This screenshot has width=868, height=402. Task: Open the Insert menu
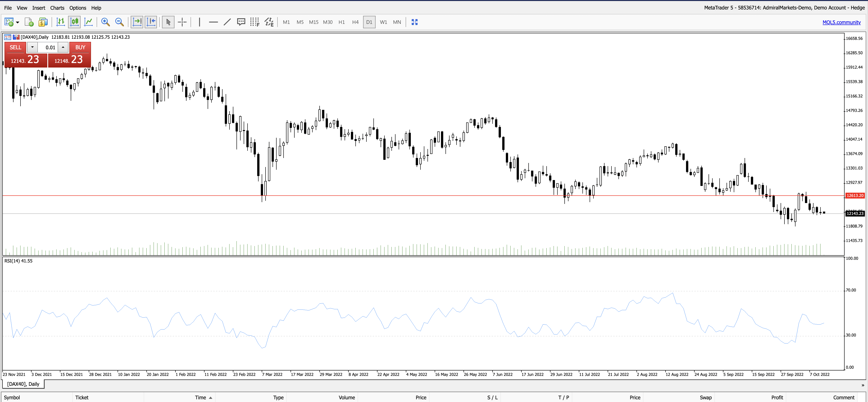coord(39,8)
